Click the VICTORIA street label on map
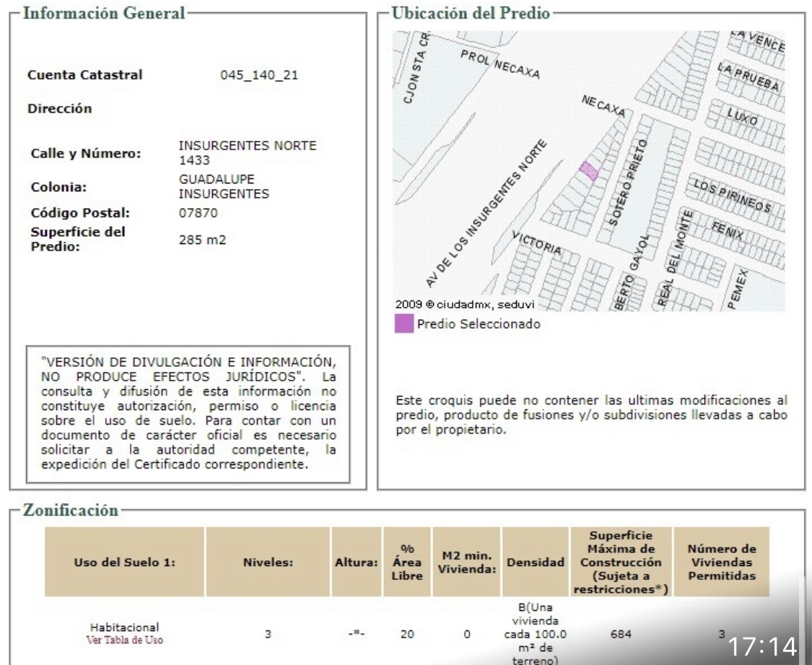Viewport: 812px width, 665px height. pos(536,243)
